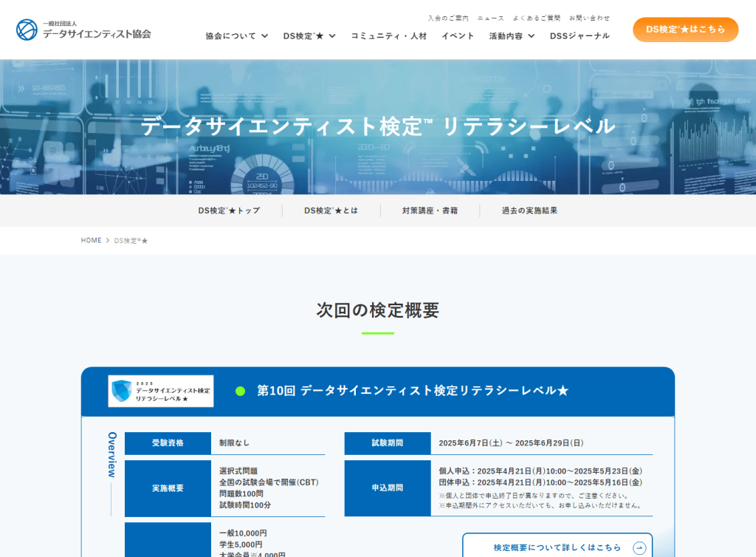Click the 選択式問題 text

click(238, 471)
